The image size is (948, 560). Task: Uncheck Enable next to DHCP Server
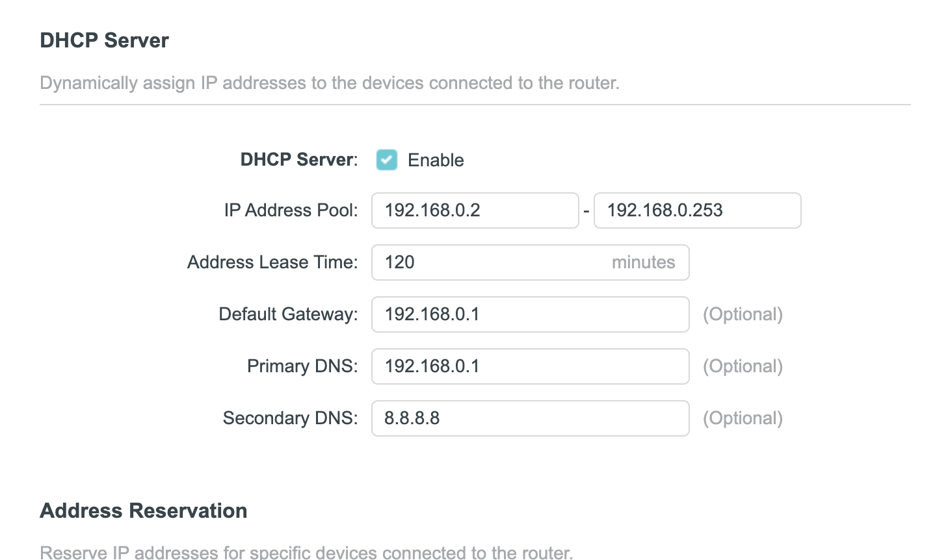(387, 160)
